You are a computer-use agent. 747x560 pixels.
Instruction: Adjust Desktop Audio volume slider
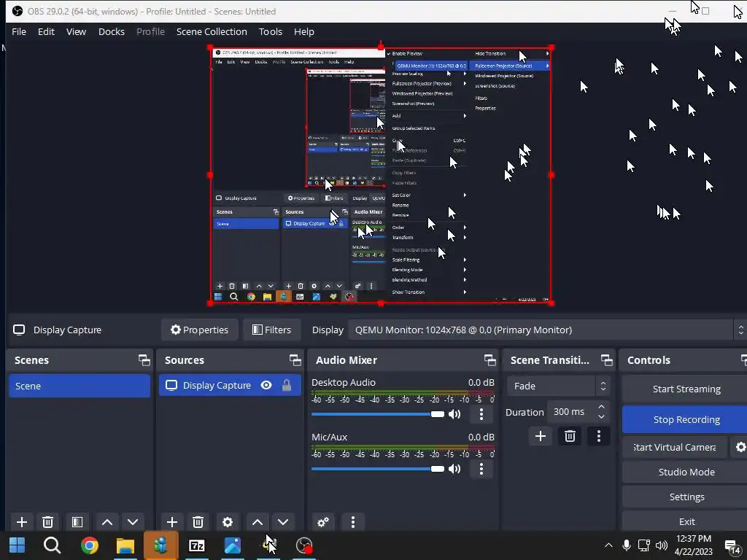tap(378, 414)
